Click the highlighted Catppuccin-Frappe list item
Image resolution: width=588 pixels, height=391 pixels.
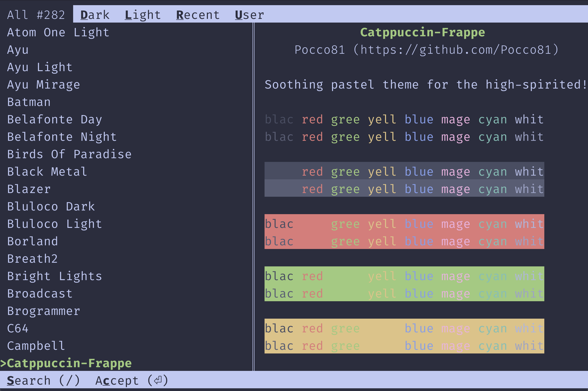coord(69,363)
